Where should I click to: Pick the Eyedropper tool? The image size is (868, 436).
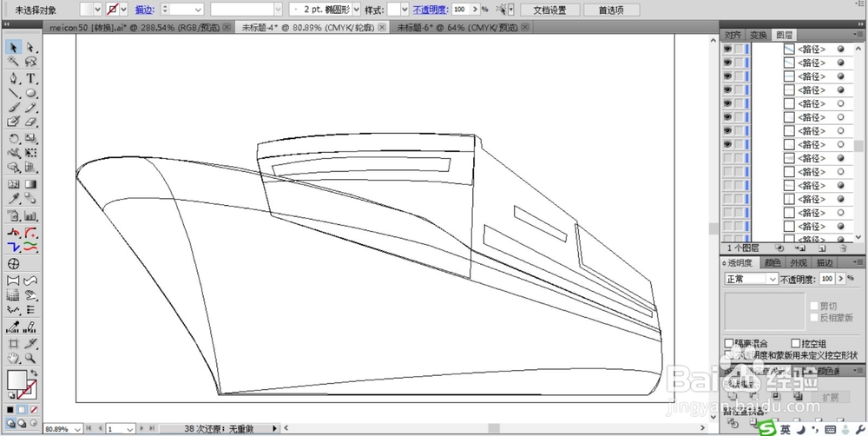14,198
